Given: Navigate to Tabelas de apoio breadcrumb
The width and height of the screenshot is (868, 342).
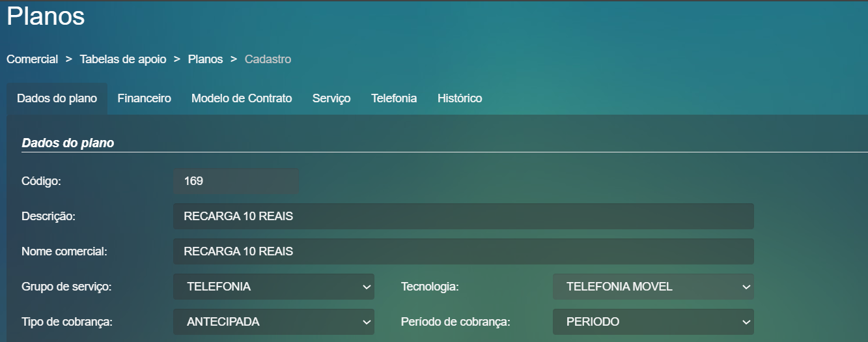Looking at the screenshot, I should tap(122, 59).
